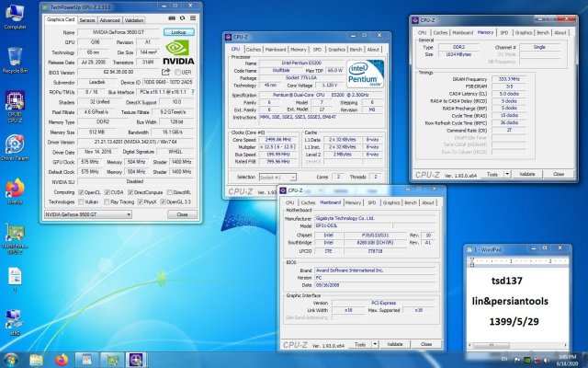This screenshot has height=368, width=588.
Task: Launch Firefox from the taskbar
Action: (61, 358)
